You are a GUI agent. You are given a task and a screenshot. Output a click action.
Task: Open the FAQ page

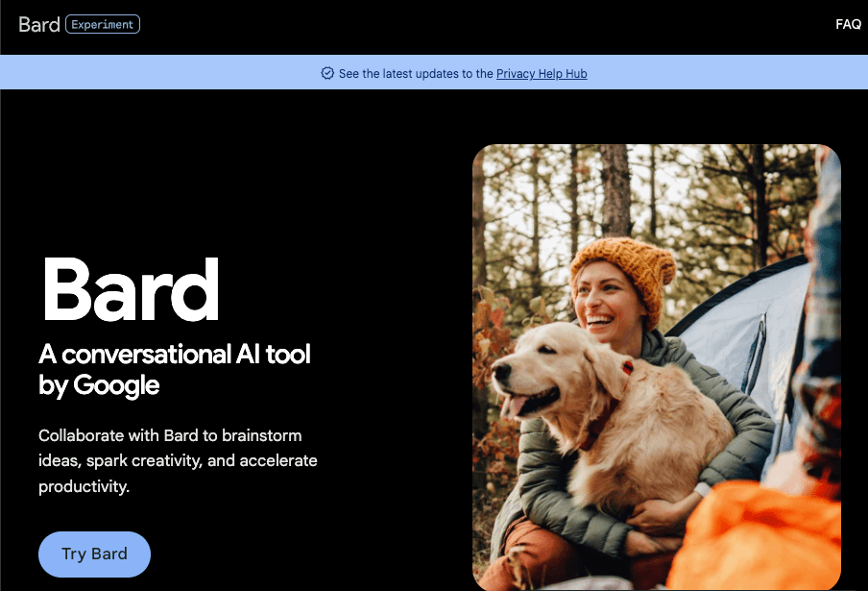point(848,24)
